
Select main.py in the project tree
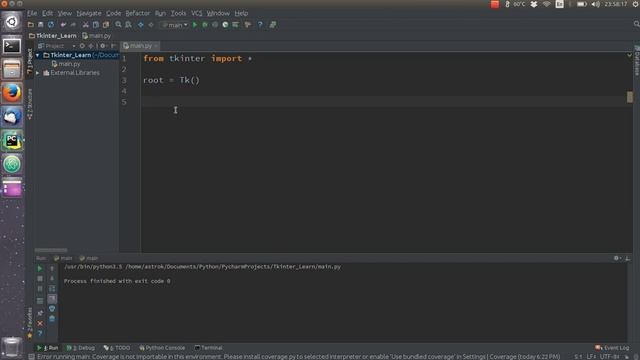point(66,64)
